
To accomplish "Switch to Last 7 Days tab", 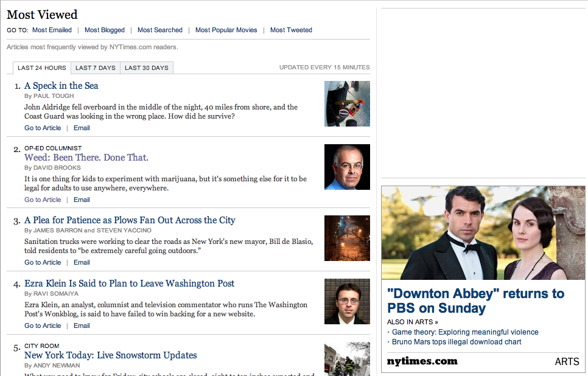I will click(x=95, y=68).
